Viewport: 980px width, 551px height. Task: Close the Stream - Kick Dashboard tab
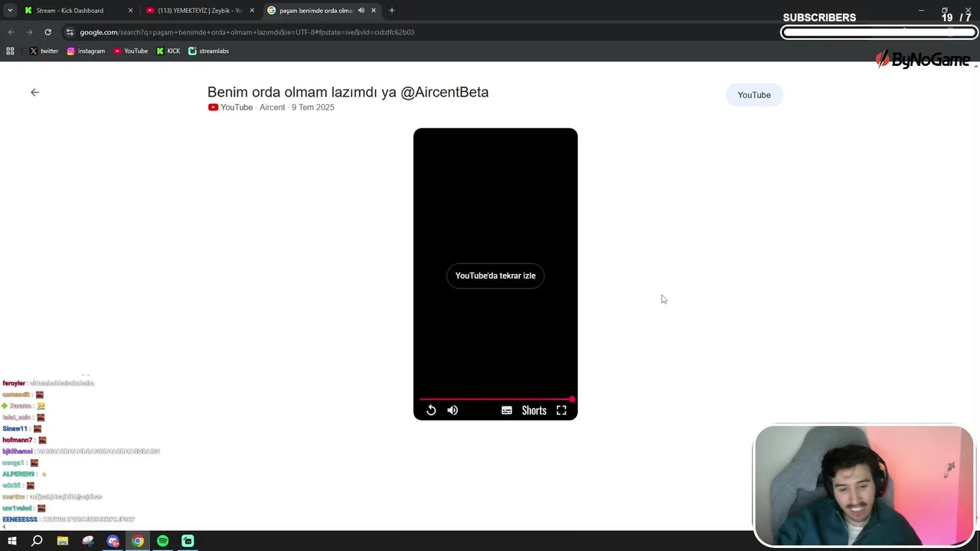[x=130, y=11]
